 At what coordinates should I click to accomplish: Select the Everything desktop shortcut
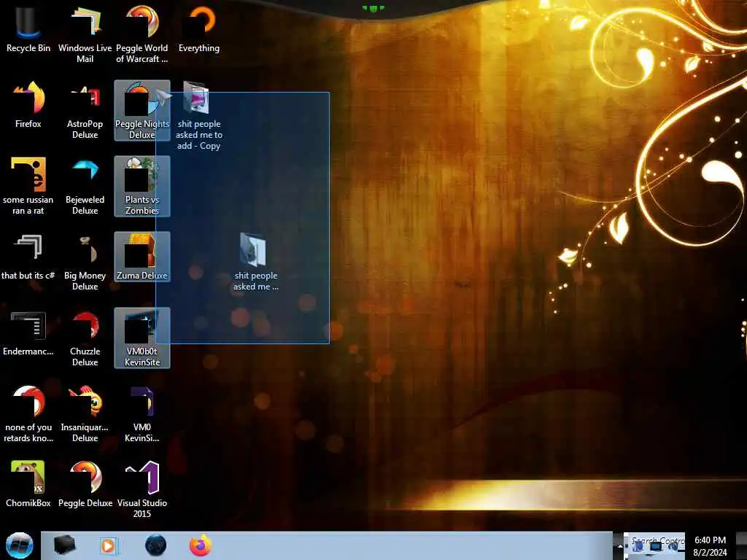[199, 29]
